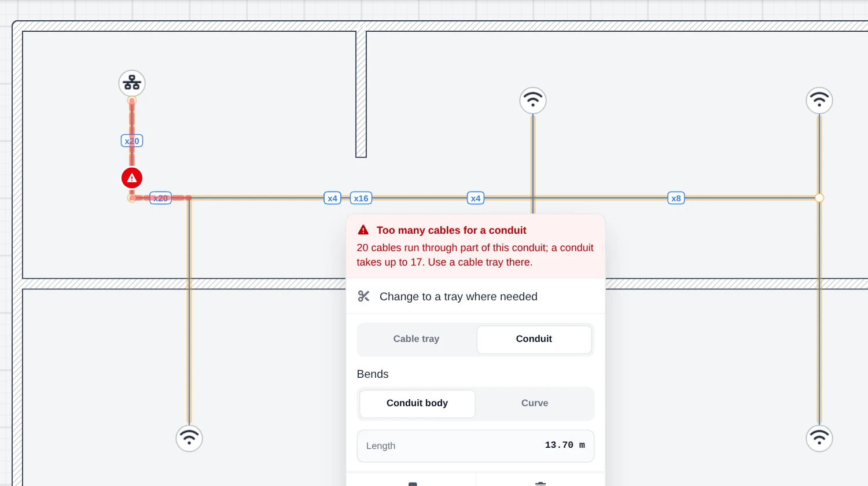Click the x4 label between x16 and x8
The width and height of the screenshot is (868, 486).
point(476,198)
